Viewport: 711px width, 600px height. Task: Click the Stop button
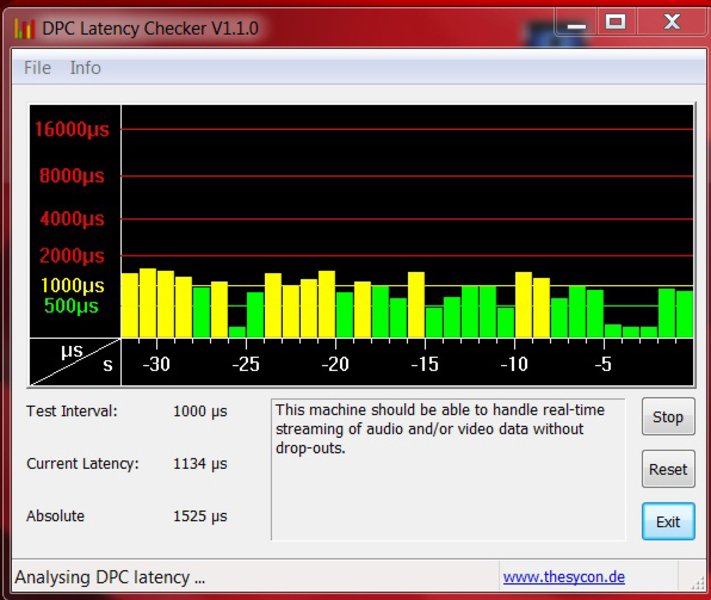point(668,416)
